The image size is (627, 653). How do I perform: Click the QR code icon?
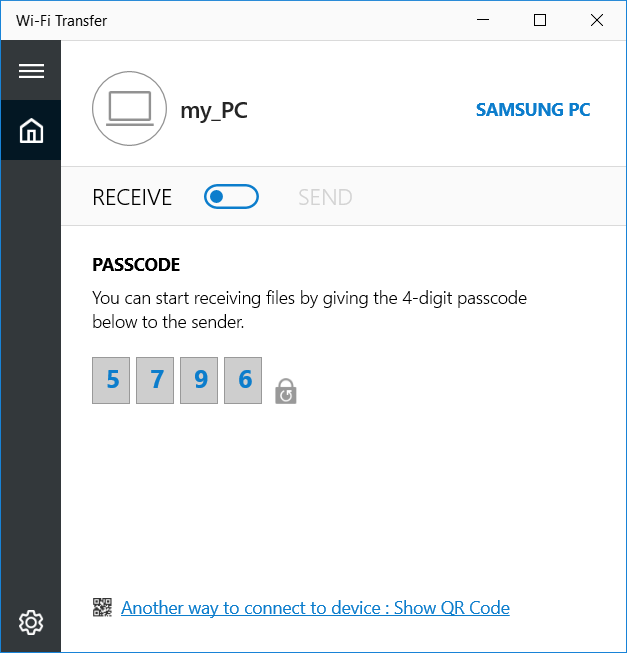[102, 607]
